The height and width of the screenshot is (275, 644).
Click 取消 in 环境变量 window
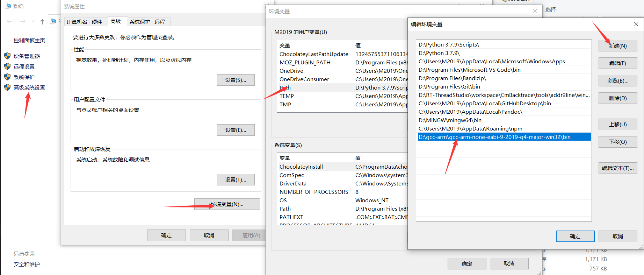[509, 263]
